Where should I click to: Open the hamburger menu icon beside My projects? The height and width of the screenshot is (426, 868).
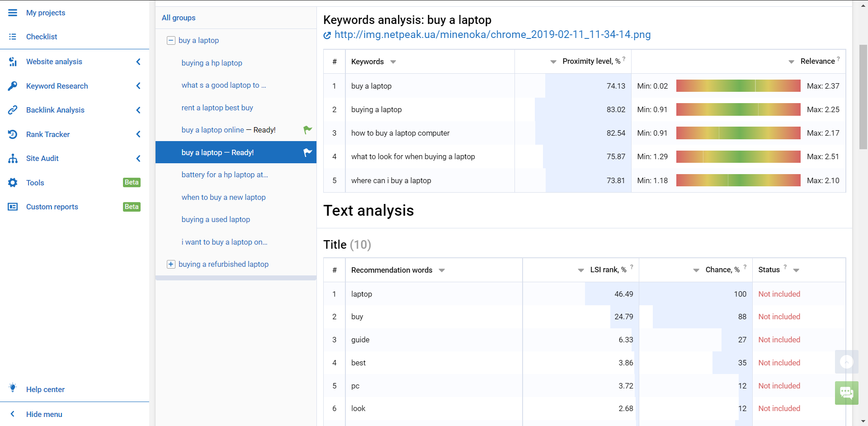(x=13, y=13)
